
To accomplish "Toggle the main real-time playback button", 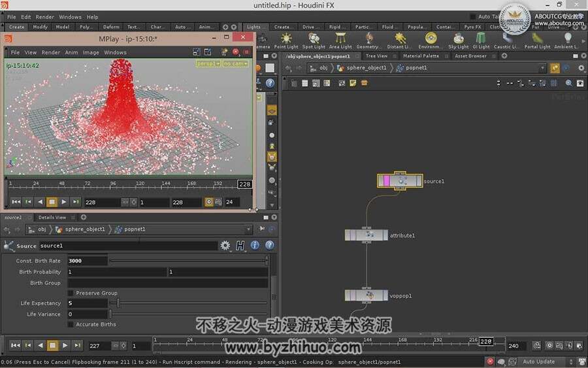I will click(549, 346).
